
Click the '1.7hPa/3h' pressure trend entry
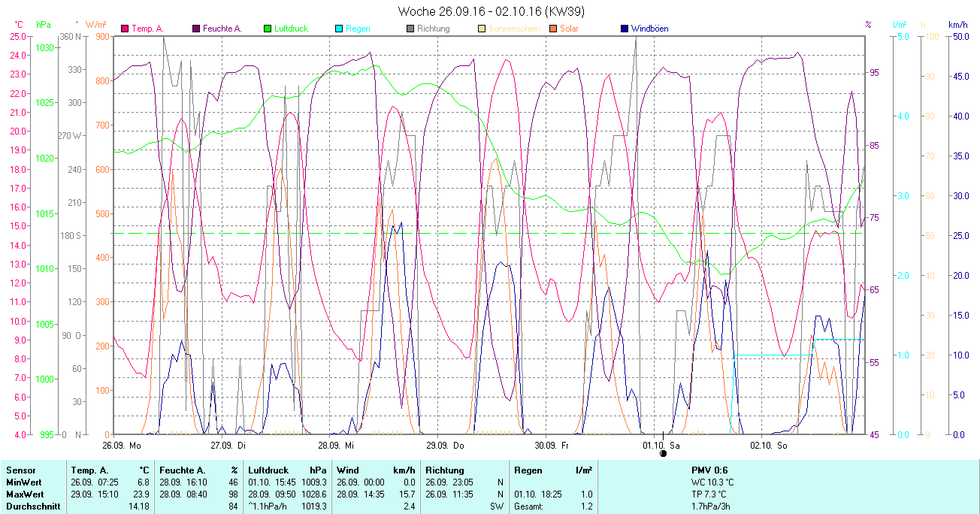pos(711,506)
